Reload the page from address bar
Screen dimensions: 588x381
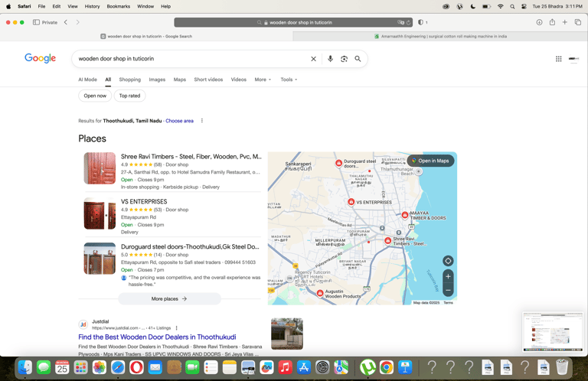click(408, 22)
